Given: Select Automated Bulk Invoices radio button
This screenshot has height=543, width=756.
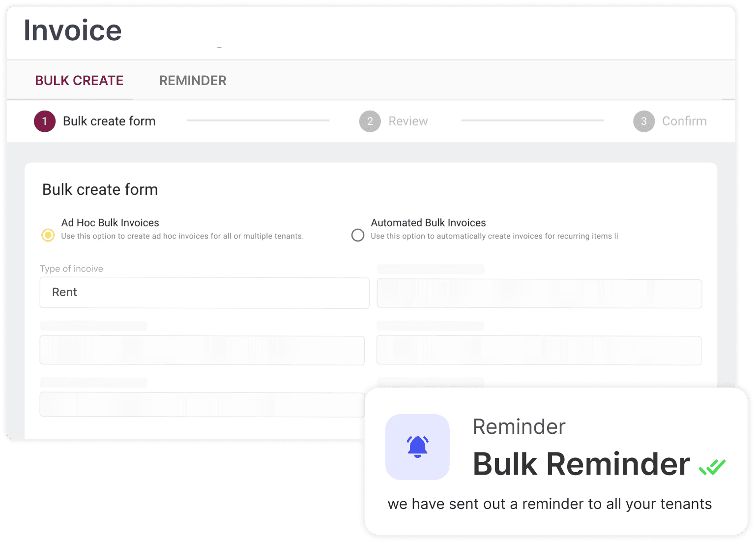Looking at the screenshot, I should click(x=358, y=235).
